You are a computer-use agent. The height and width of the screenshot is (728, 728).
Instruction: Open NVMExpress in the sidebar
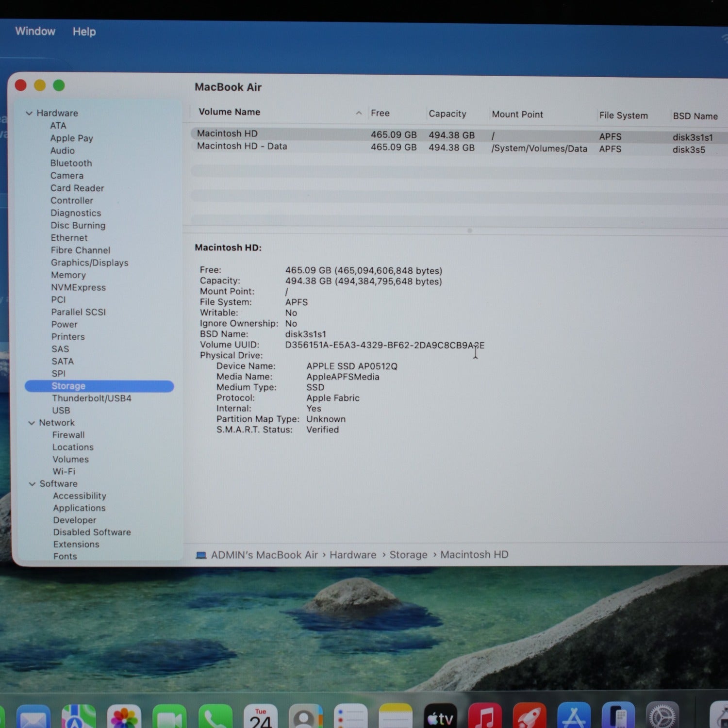pos(79,287)
